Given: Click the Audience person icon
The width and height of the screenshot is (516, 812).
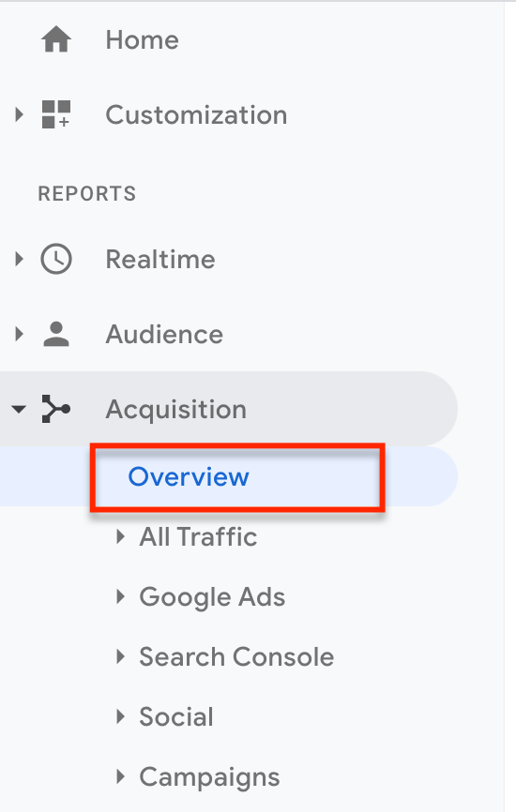Looking at the screenshot, I should pos(56,334).
